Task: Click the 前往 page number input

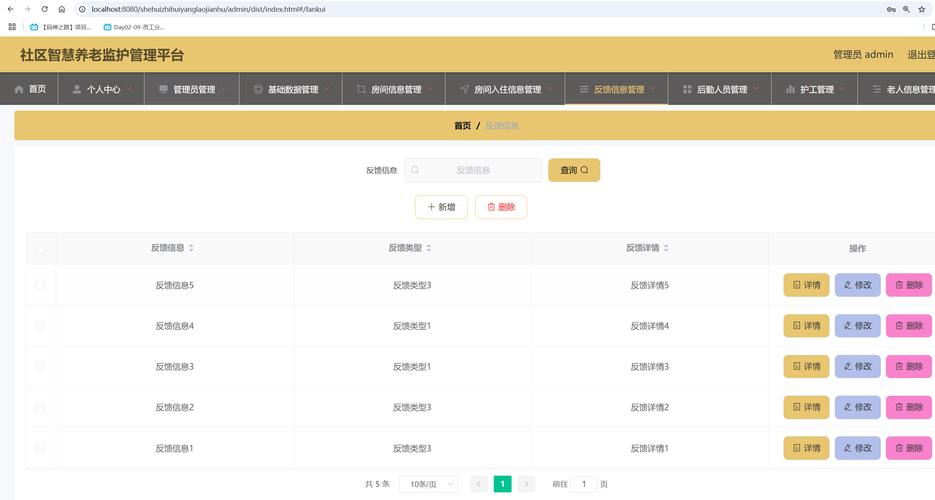Action: point(584,484)
